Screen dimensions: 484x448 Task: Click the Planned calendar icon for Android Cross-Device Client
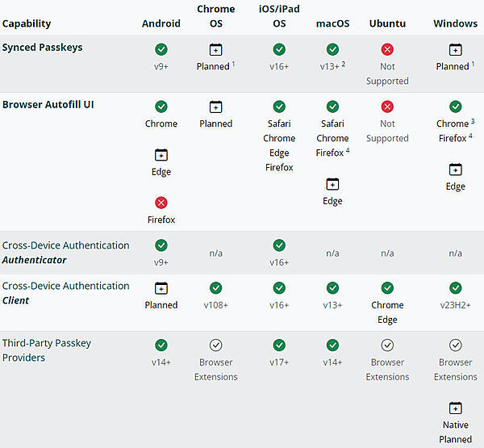tap(161, 288)
